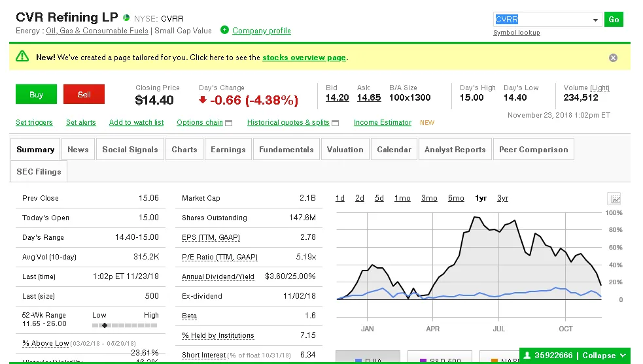
Task: Follow the stocks overview page link
Action: [x=304, y=58]
